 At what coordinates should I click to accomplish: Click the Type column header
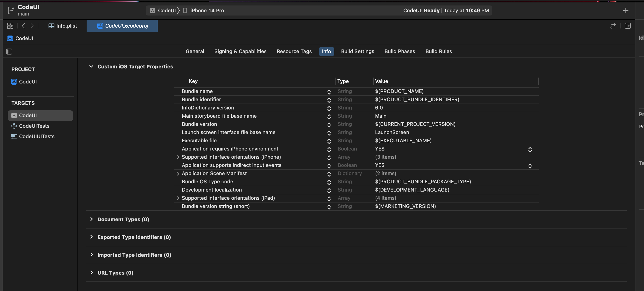pyautogui.click(x=343, y=81)
